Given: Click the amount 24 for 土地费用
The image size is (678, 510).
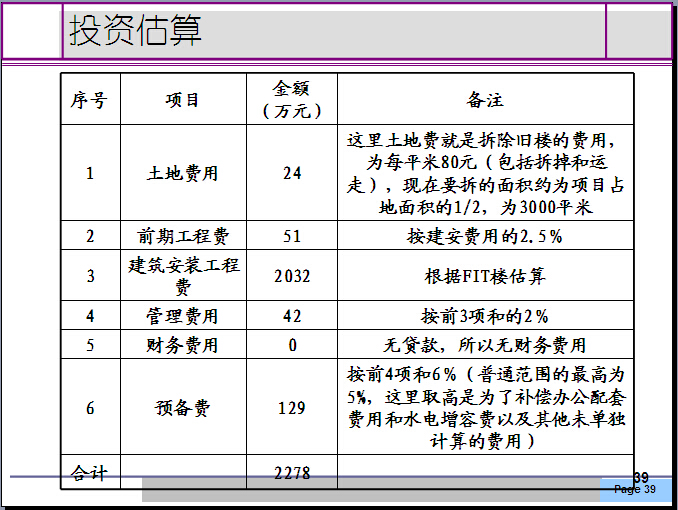Looking at the screenshot, I should tap(292, 173).
